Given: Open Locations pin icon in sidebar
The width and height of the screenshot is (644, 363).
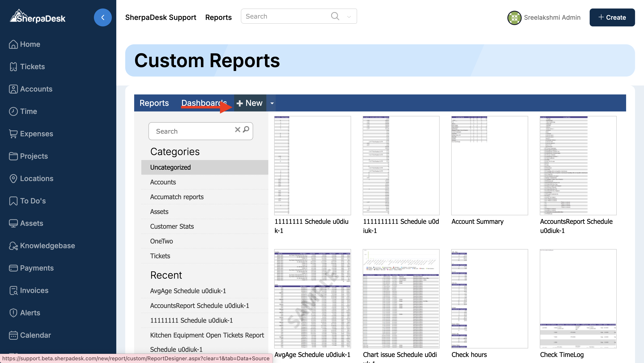Looking at the screenshot, I should (x=13, y=178).
